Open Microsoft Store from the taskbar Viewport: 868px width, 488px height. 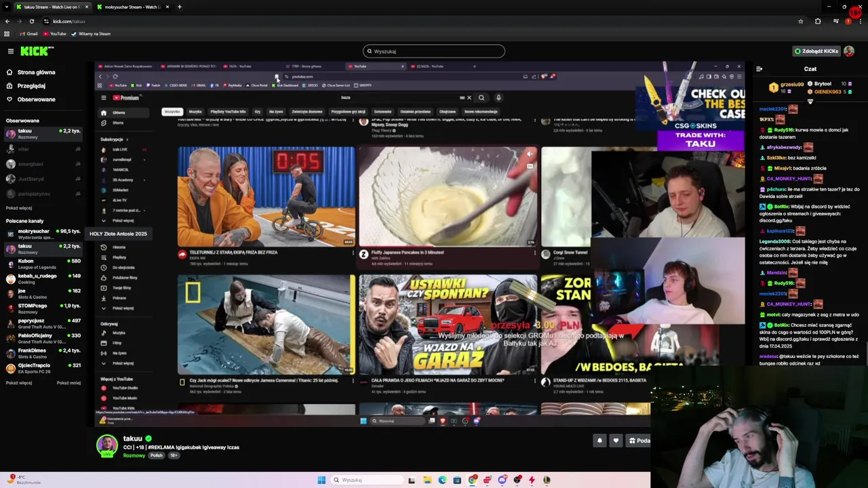[x=457, y=480]
